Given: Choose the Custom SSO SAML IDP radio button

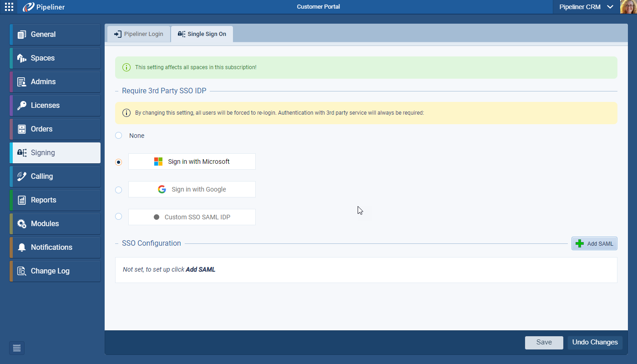Looking at the screenshot, I should click(x=119, y=217).
